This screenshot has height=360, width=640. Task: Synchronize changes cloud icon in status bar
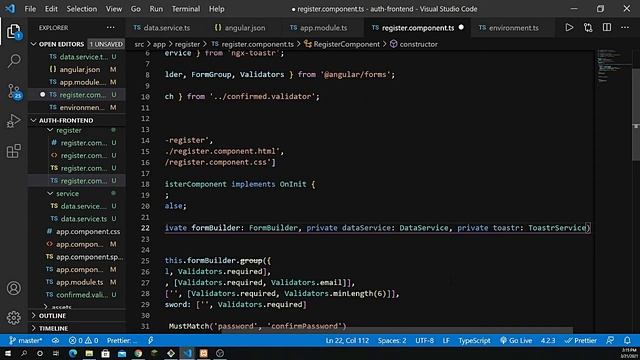tap(55, 340)
